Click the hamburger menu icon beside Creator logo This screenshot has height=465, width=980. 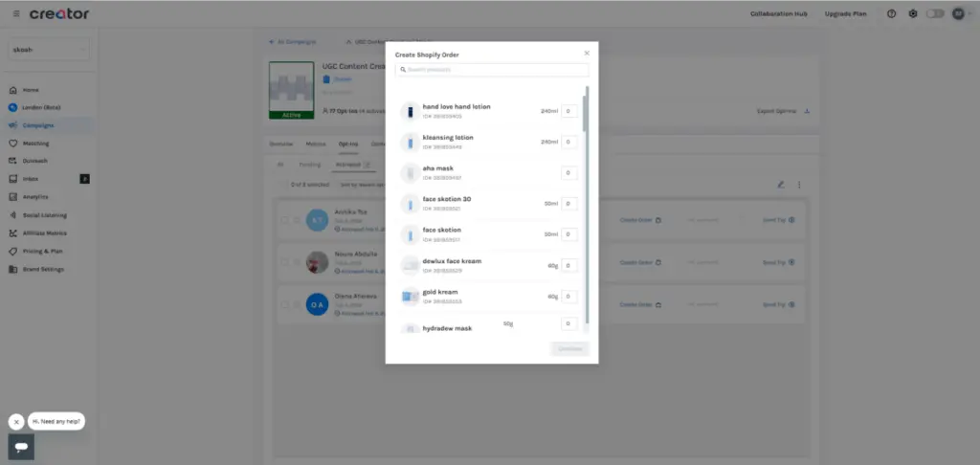coord(16,14)
